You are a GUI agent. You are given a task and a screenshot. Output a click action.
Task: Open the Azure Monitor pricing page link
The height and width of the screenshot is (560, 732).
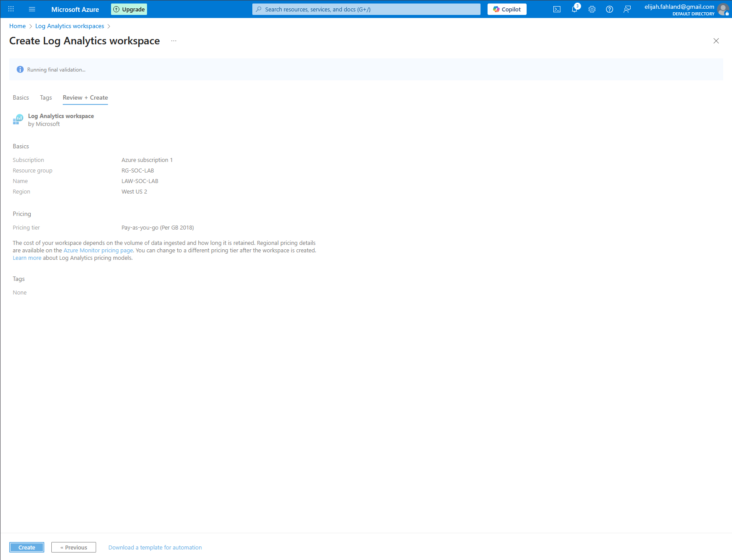click(x=98, y=250)
